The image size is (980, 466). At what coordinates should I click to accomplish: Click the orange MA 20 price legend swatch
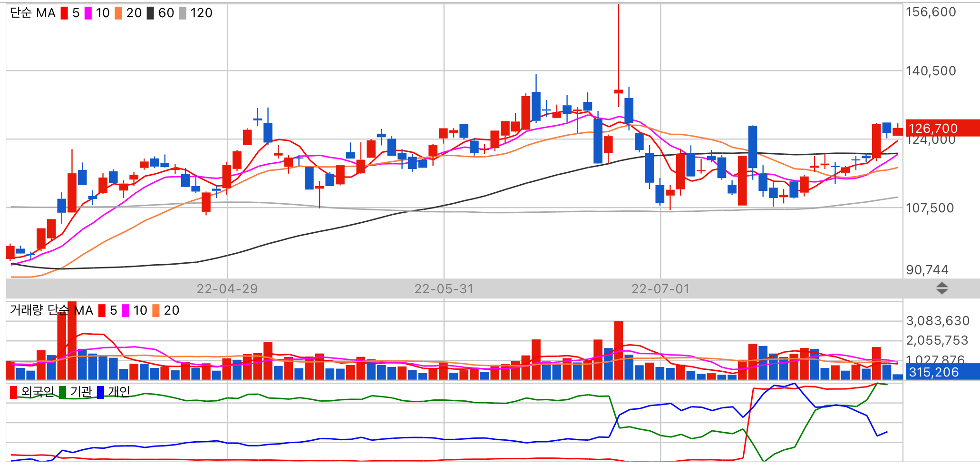[118, 13]
